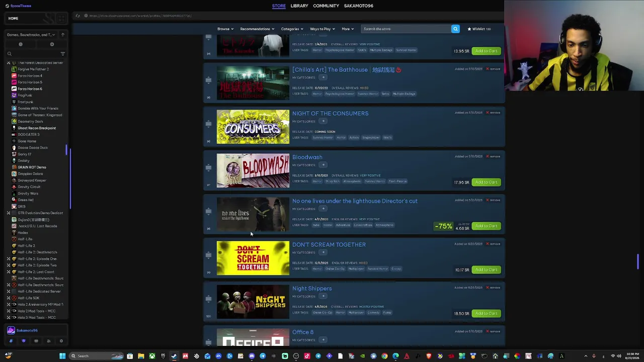The height and width of the screenshot is (362, 644).
Task: Click the Windows taskbar Search box
Action: pos(97,356)
